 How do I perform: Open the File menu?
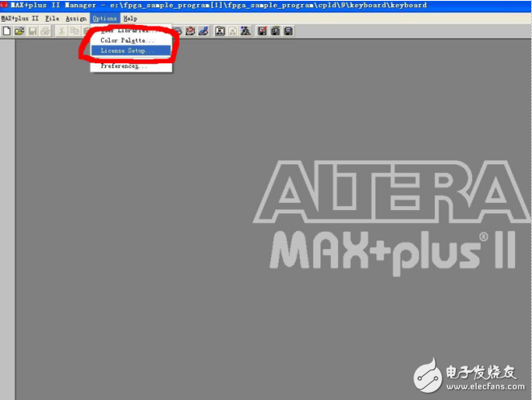[52, 18]
